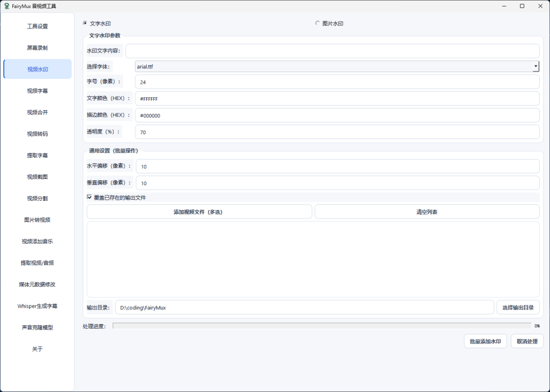Open 提取视频/音频 page
This screenshot has width=550, height=392.
click(x=38, y=263)
